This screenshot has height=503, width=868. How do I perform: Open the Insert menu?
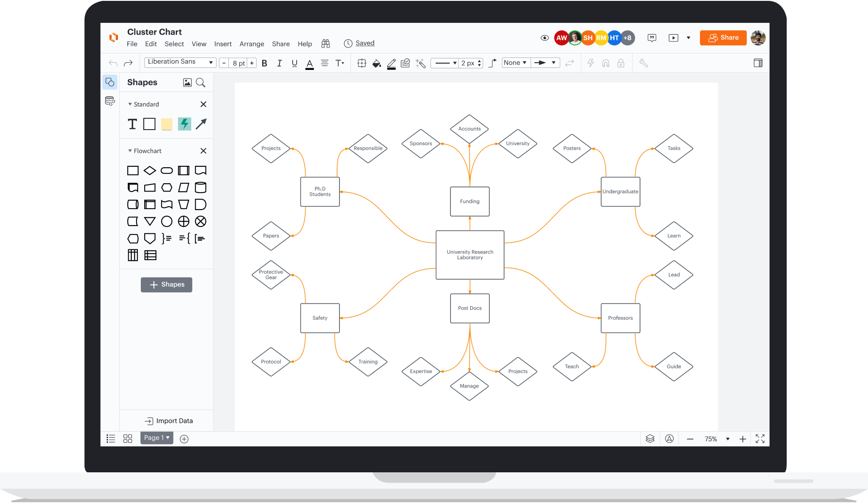point(223,44)
